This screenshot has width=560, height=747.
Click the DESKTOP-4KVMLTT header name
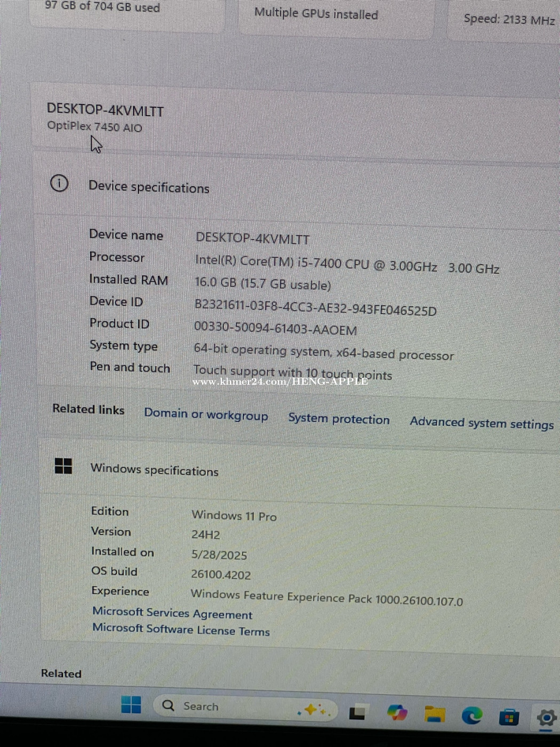(x=106, y=110)
